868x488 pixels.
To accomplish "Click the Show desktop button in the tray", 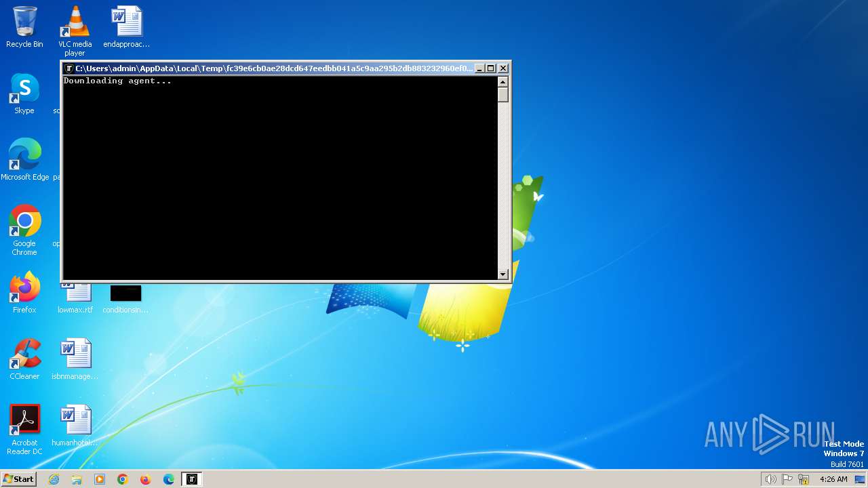I will pos(861,479).
